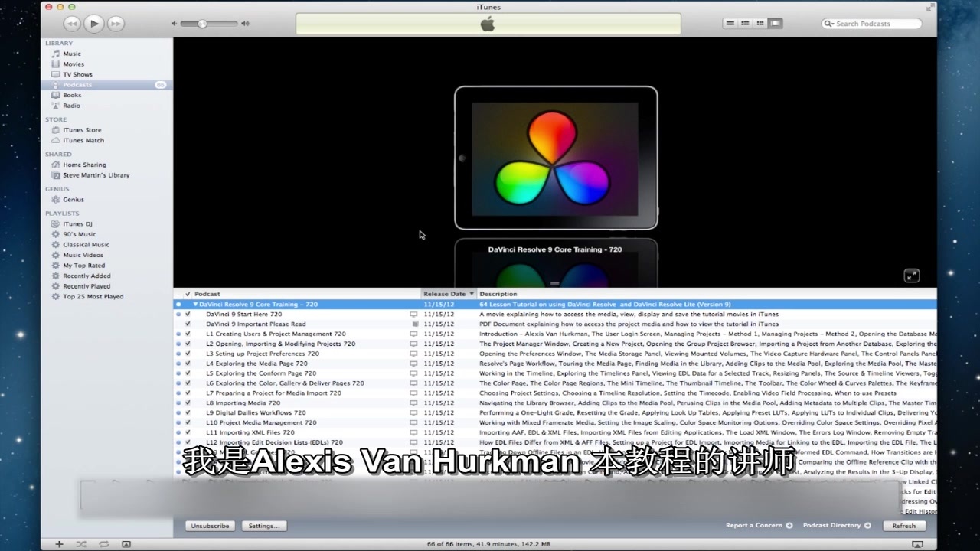Open AirPlay options at bottom right
Image resolution: width=980 pixels, height=551 pixels.
(918, 544)
